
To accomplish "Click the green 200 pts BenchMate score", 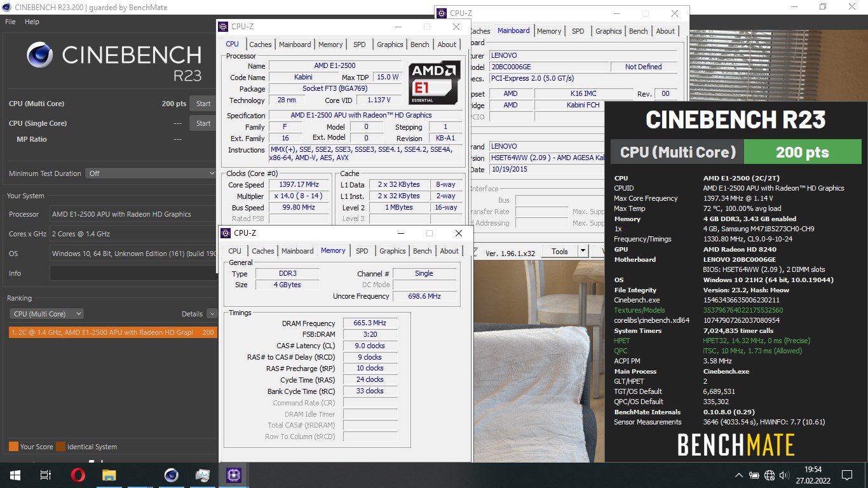I will 803,152.
